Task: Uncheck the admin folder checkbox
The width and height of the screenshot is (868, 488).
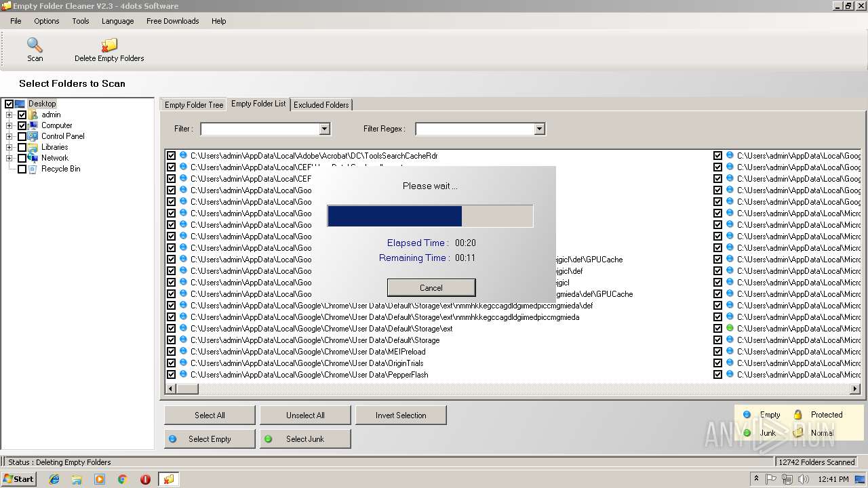Action: [22, 115]
